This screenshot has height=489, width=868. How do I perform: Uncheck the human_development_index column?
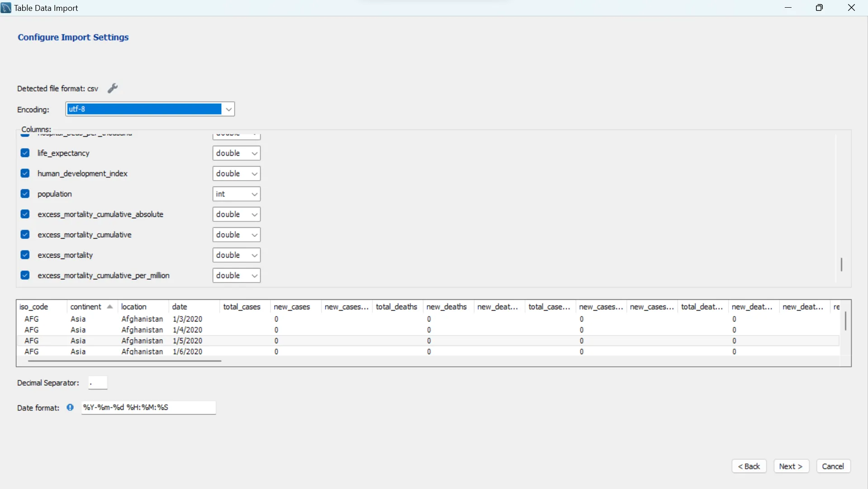click(x=25, y=173)
